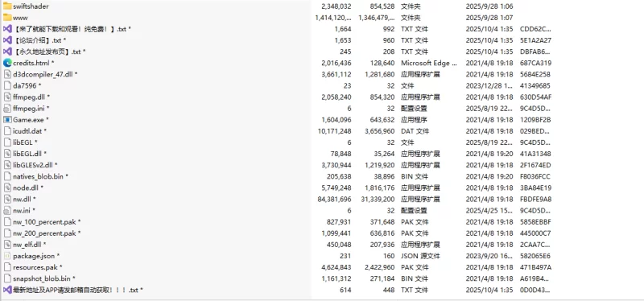
Task: Click the nw_200_percent.pak file icon
Action: pos(7,233)
